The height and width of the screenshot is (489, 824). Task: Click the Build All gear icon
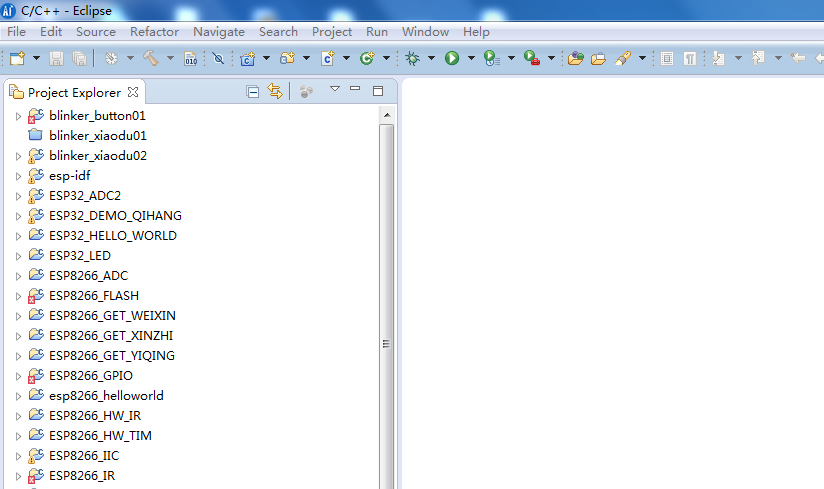tap(111, 58)
